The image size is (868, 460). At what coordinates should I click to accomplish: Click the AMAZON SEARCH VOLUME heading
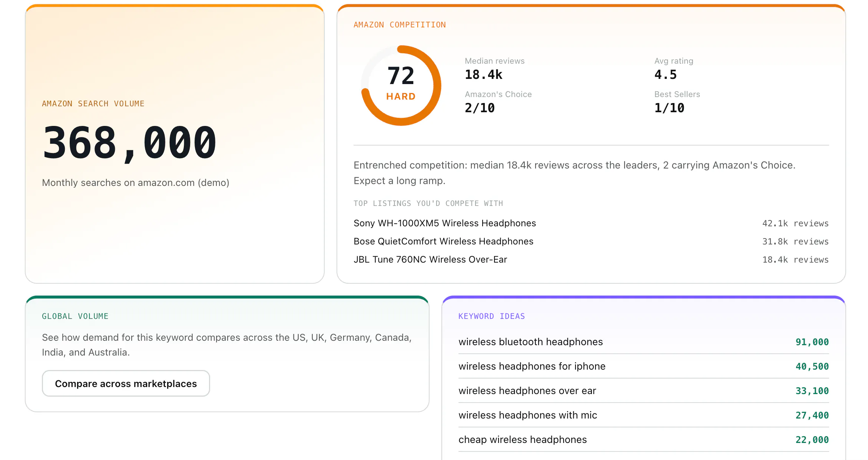coord(93,104)
